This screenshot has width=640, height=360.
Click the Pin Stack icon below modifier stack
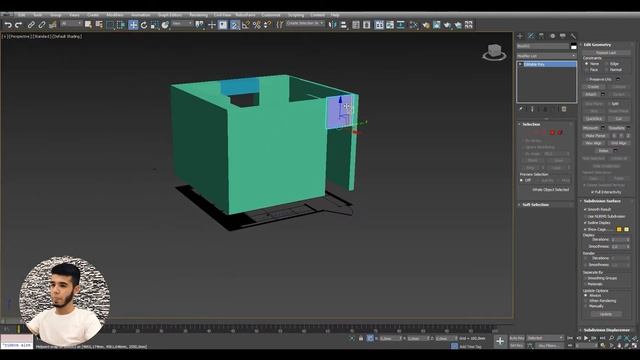tap(521, 109)
